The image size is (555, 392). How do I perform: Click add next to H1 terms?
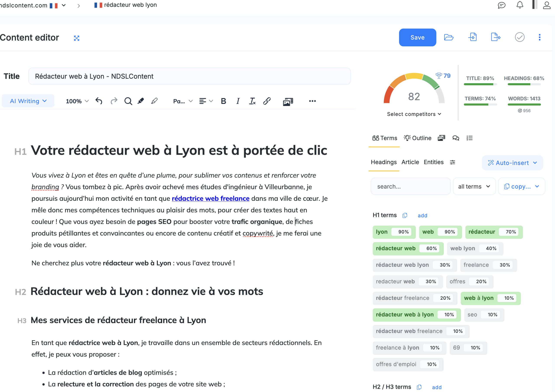[x=422, y=216]
